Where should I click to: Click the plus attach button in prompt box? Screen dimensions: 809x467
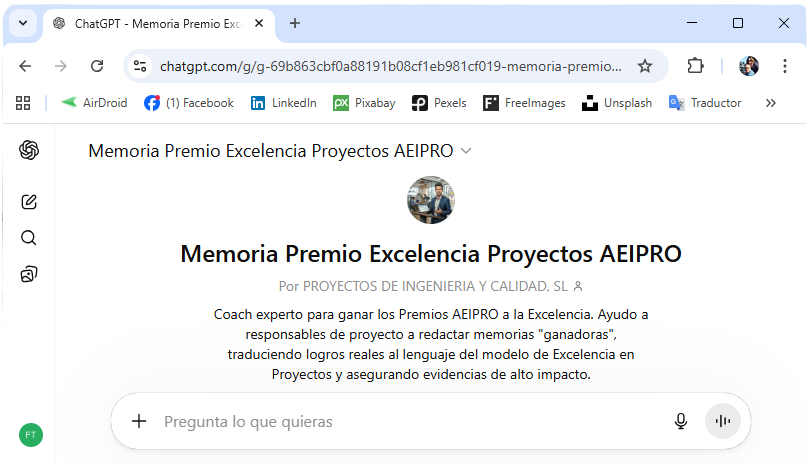(x=139, y=421)
